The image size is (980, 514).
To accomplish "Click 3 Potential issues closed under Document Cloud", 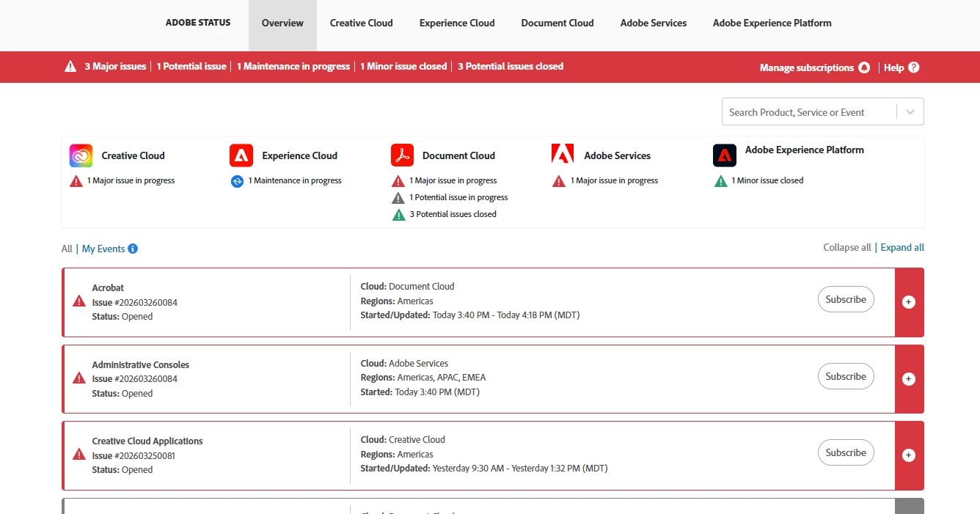I will (453, 214).
